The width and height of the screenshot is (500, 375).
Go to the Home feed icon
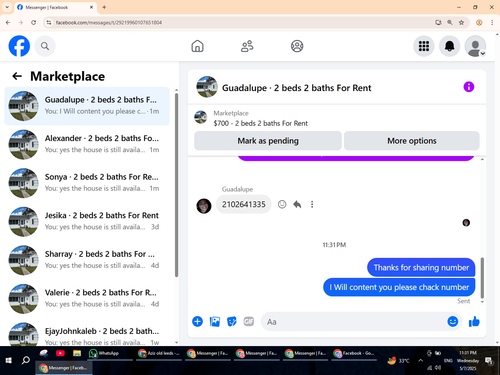pyautogui.click(x=197, y=46)
